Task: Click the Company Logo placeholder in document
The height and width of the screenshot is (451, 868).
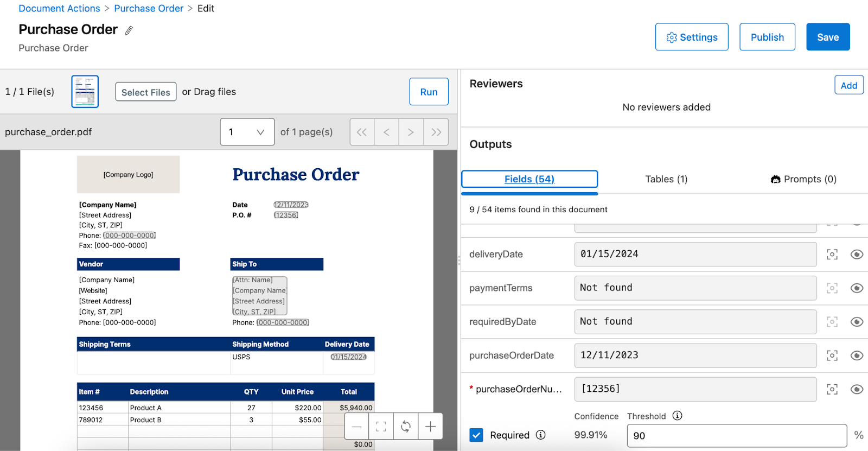Action: click(128, 175)
